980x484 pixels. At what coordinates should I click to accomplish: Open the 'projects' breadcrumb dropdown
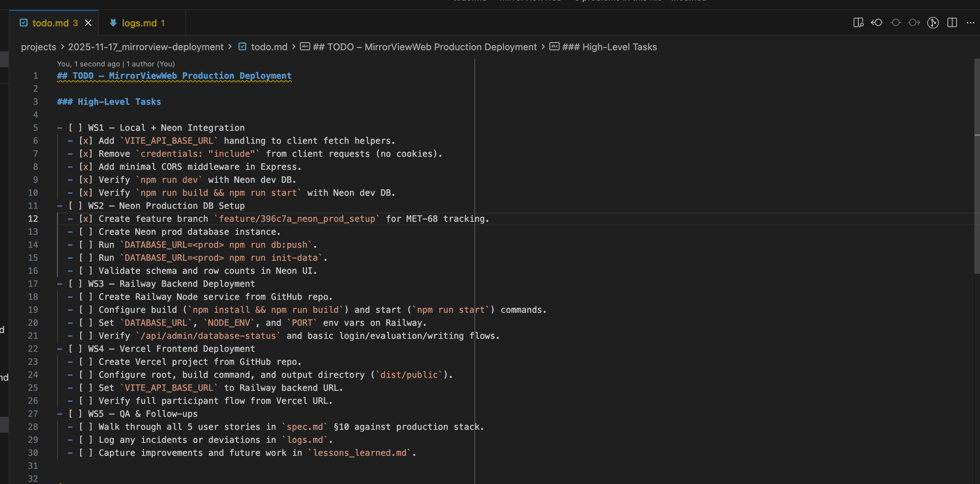click(38, 47)
